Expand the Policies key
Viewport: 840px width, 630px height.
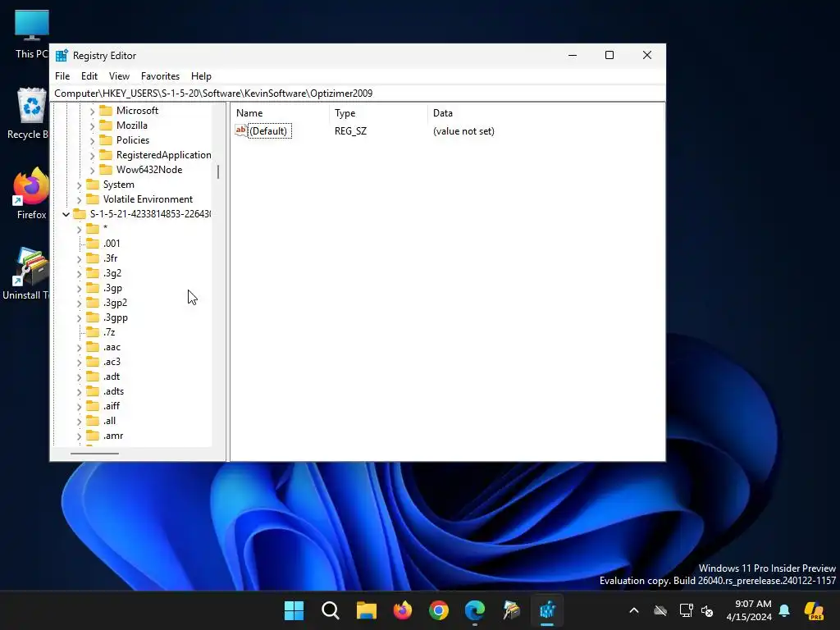[92, 140]
